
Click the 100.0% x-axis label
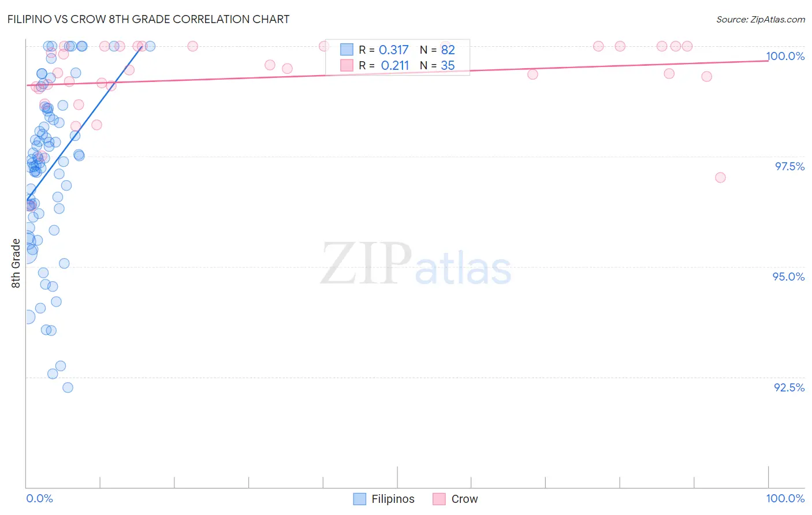click(x=785, y=498)
